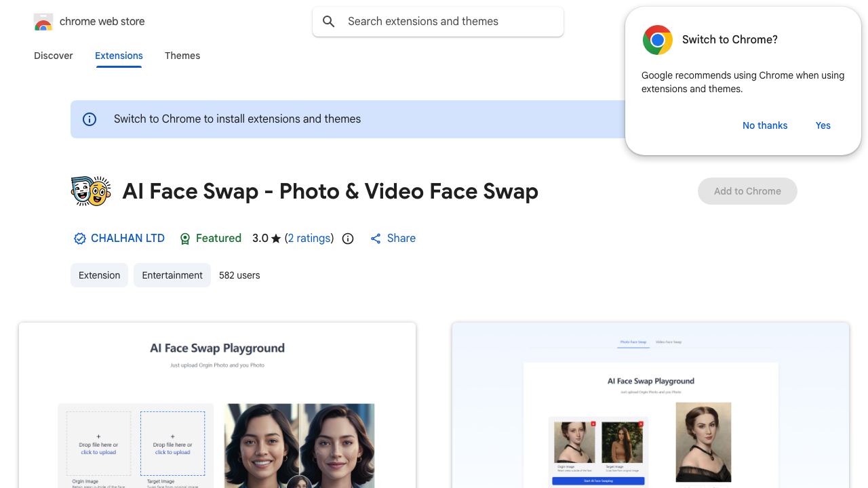Click the Entertainment category chip
The image size is (868, 488).
coord(172,275)
